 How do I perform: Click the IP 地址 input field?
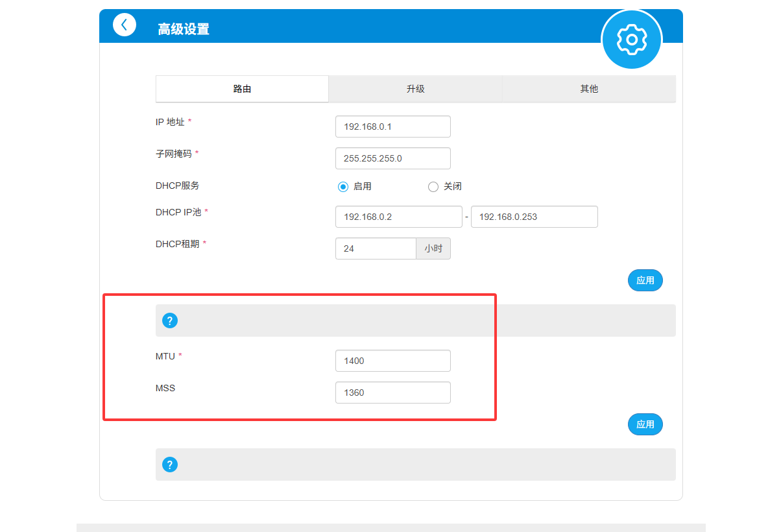click(x=392, y=127)
